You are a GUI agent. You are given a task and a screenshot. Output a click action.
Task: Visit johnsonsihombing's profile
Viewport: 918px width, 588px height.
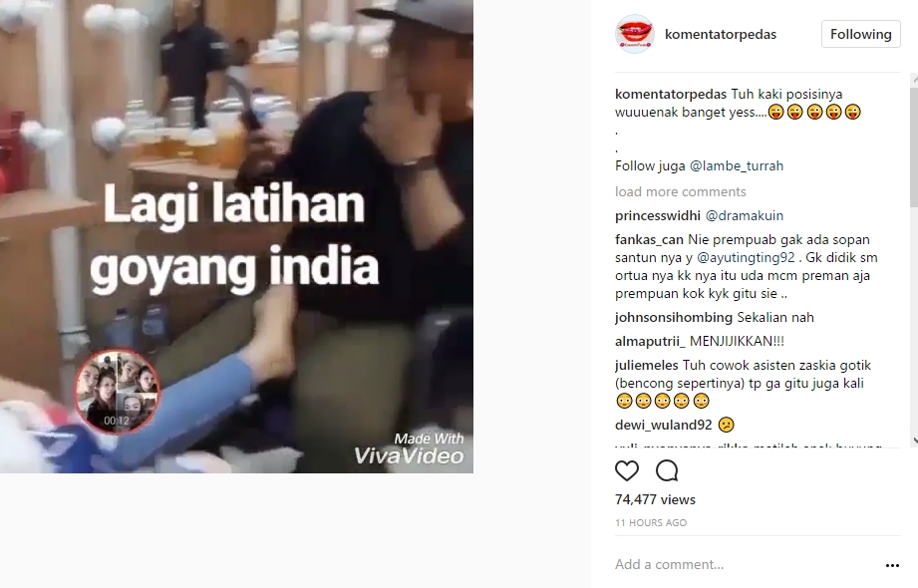coord(673,318)
